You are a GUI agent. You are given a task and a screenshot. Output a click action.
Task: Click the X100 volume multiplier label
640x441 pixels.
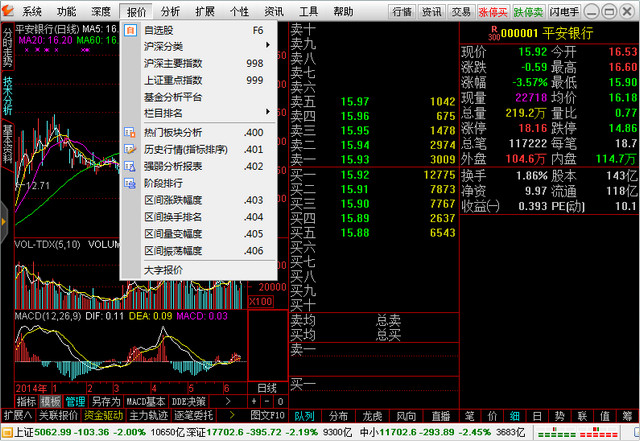pyautogui.click(x=260, y=301)
